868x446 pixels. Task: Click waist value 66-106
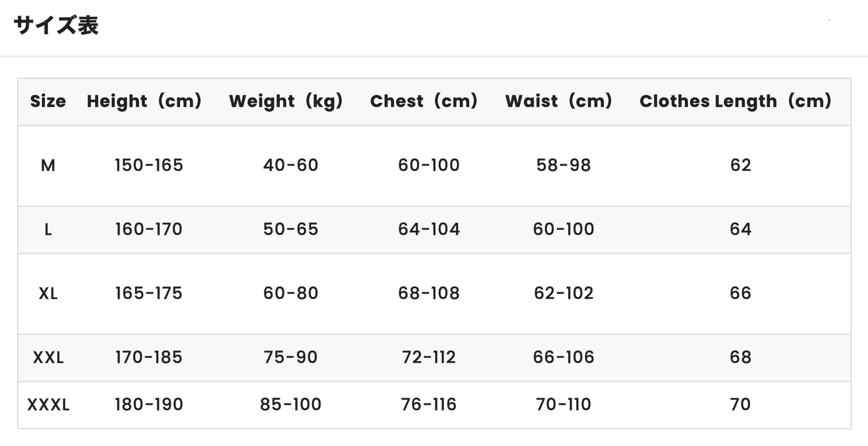click(x=563, y=358)
